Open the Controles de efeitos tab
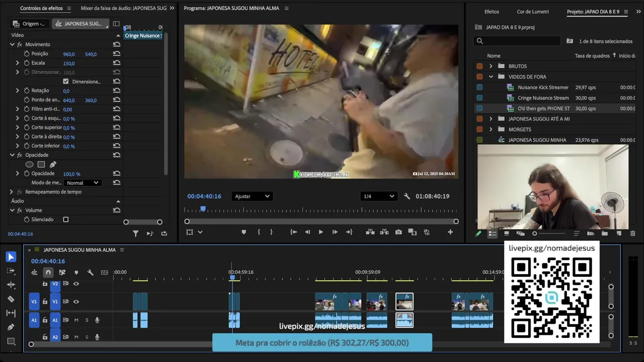Viewport: 644px width, 362px height. [x=41, y=9]
